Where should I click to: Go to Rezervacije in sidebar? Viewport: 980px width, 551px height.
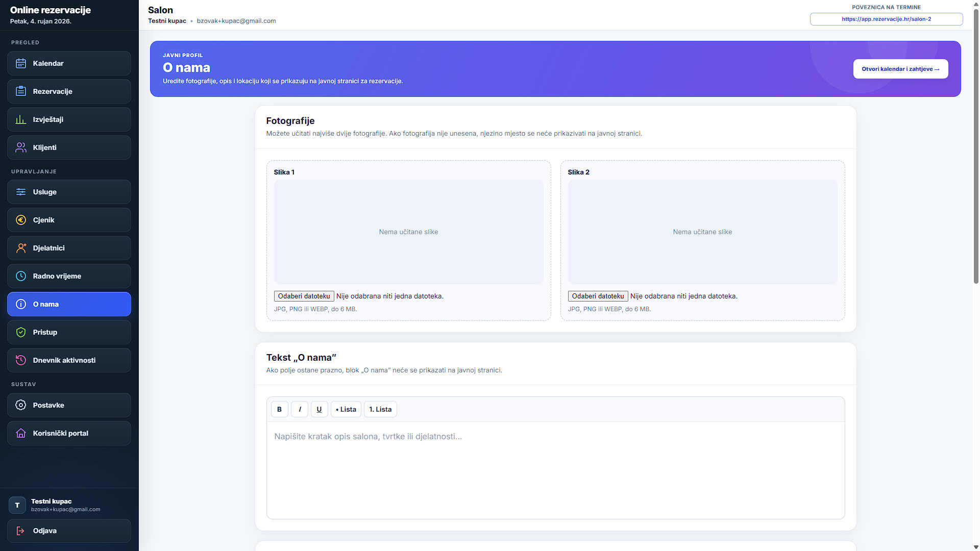tap(69, 91)
